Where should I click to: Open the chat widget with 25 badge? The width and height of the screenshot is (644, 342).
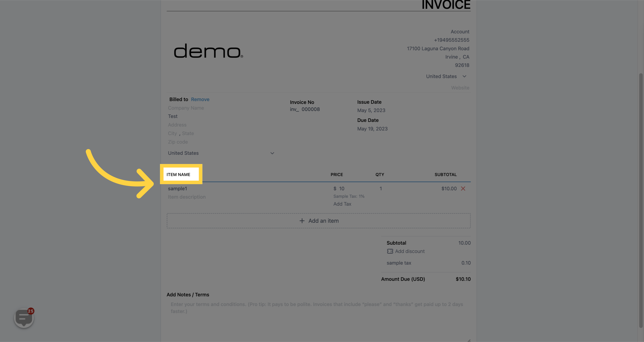(24, 318)
